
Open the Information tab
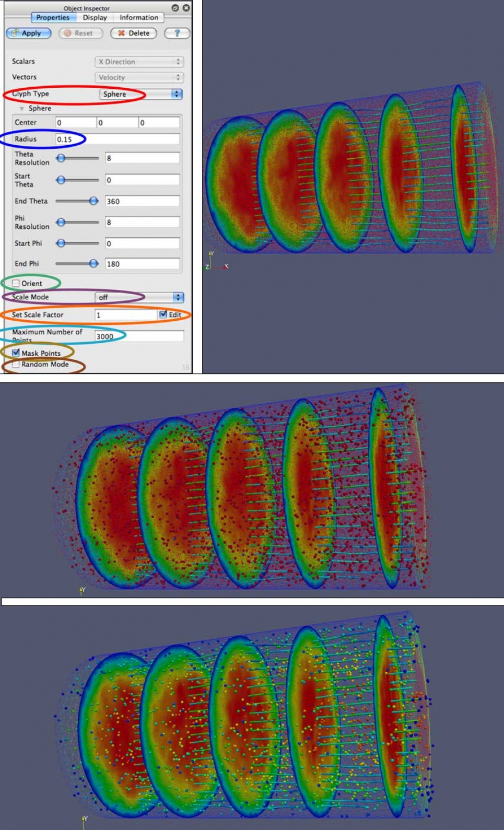coord(138,17)
